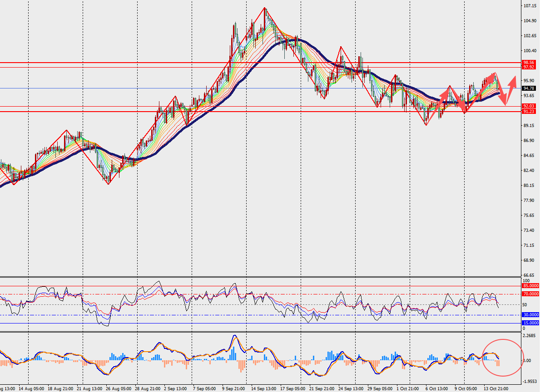The height and width of the screenshot is (392, 540).
Task: Select the 82.40 price axis value
Action: 529,170
